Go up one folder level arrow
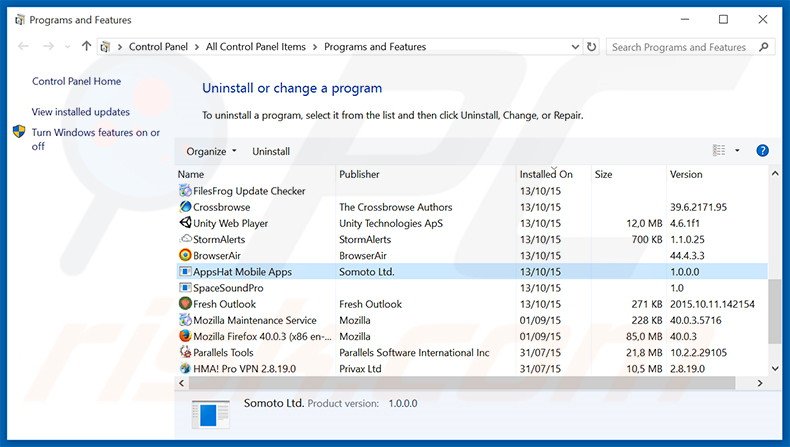Viewport: 790px width, 447px height. click(x=86, y=46)
